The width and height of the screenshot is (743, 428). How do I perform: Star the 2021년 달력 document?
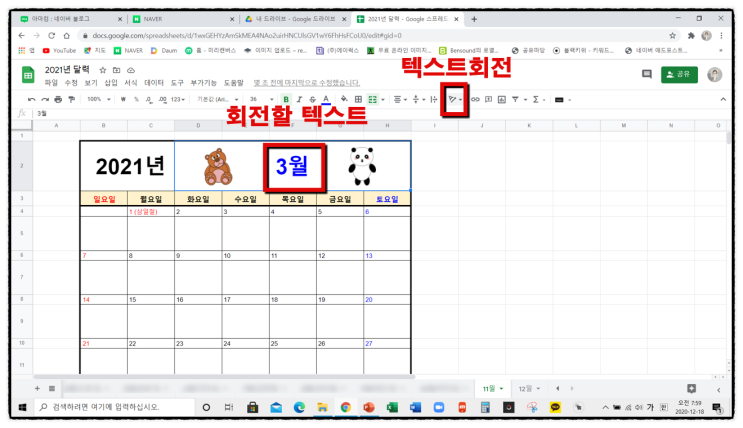pos(103,70)
